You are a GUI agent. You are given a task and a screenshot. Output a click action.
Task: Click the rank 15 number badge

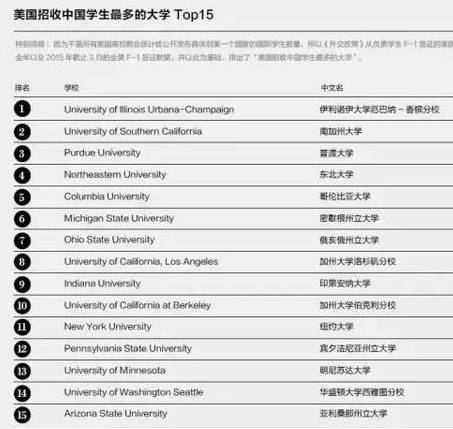(x=22, y=415)
